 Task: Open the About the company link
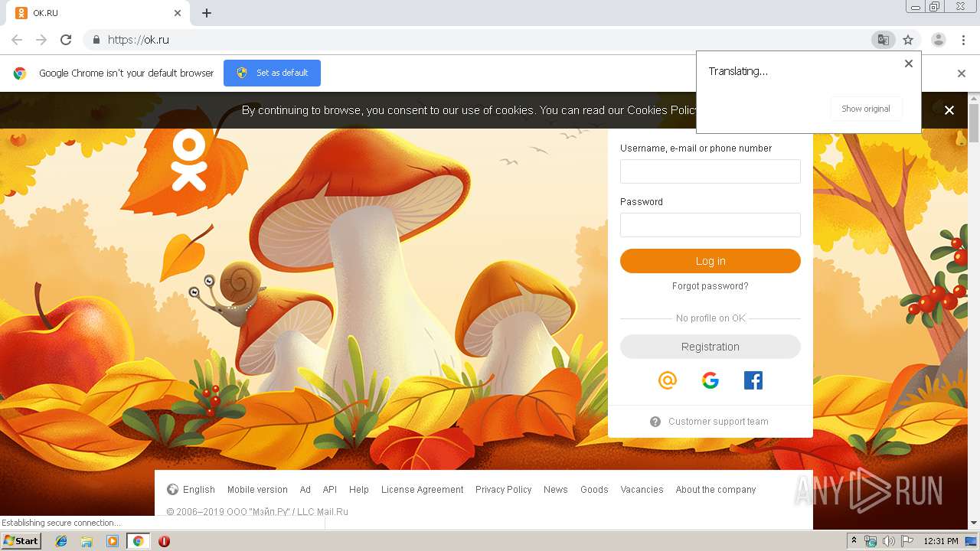pos(716,490)
